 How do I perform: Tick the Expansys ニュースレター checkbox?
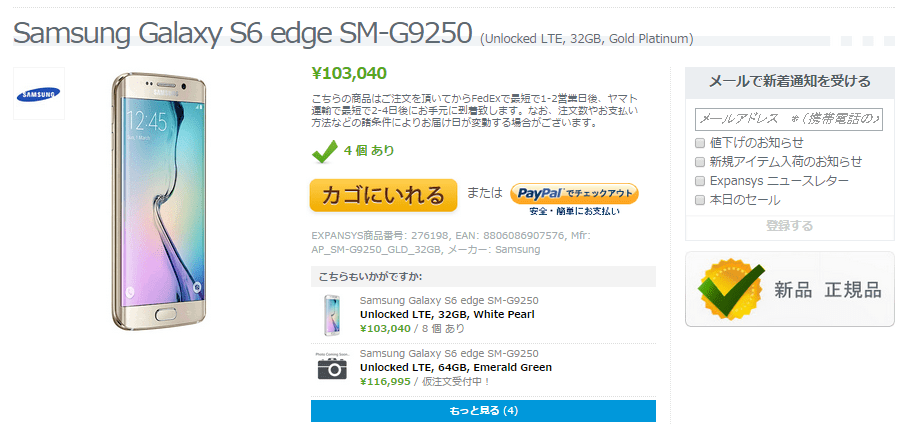pyautogui.click(x=700, y=181)
